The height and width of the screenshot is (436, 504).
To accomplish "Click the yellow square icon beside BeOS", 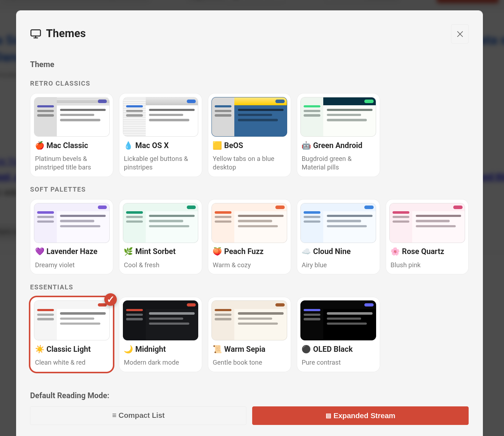I will click(217, 146).
